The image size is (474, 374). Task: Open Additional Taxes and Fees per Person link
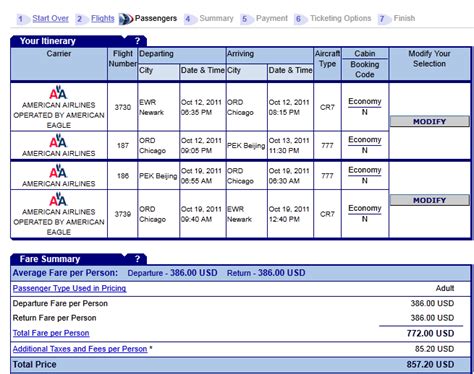point(80,349)
